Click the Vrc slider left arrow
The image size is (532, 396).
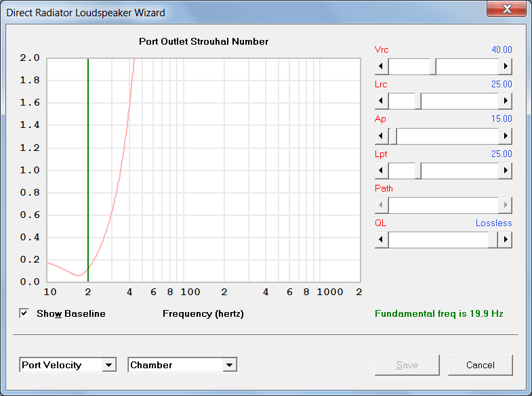(x=382, y=66)
